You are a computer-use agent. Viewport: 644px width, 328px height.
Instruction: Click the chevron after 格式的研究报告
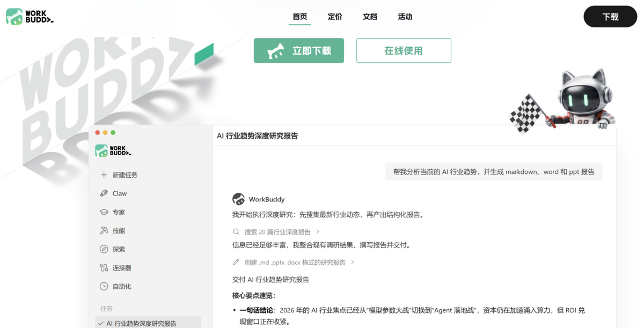pos(353,263)
